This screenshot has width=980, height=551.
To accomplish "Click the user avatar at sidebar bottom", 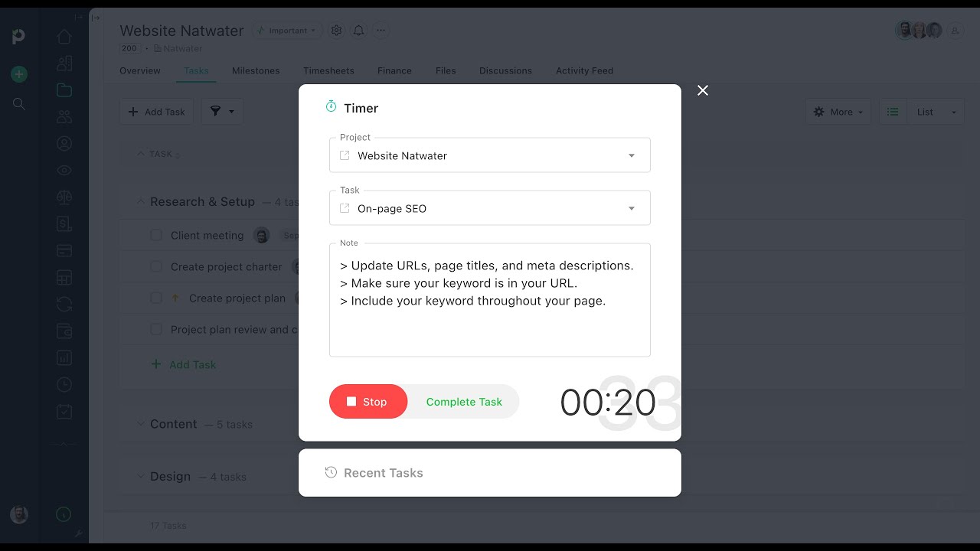I will point(19,514).
